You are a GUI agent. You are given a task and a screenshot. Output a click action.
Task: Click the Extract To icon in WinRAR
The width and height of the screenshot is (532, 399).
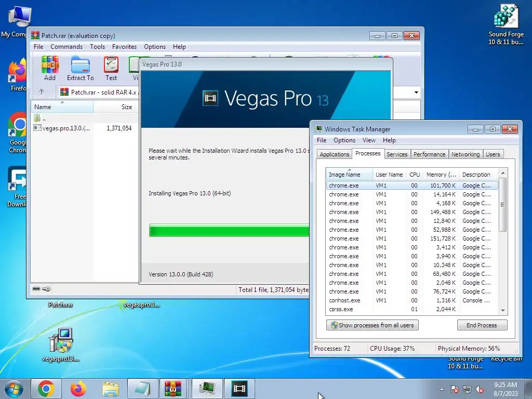point(81,69)
